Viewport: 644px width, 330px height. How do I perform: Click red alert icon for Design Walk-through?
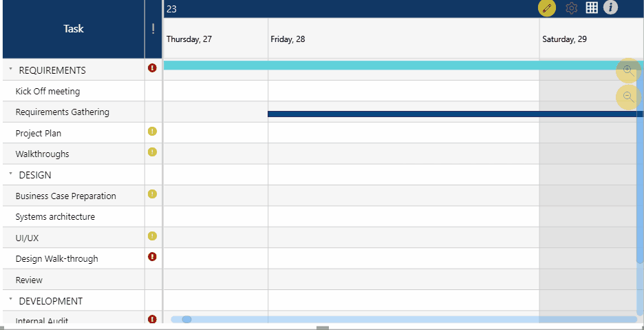(152, 257)
